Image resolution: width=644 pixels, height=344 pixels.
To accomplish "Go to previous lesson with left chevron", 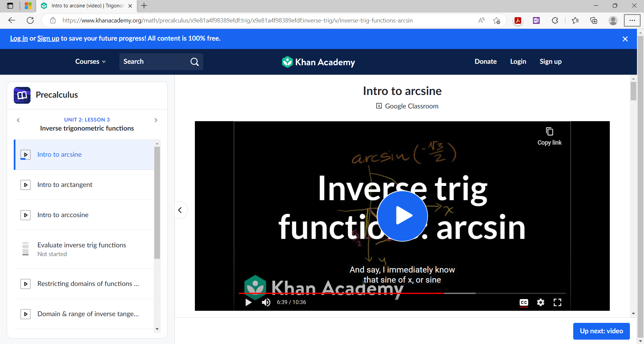I will pyautogui.click(x=18, y=120).
